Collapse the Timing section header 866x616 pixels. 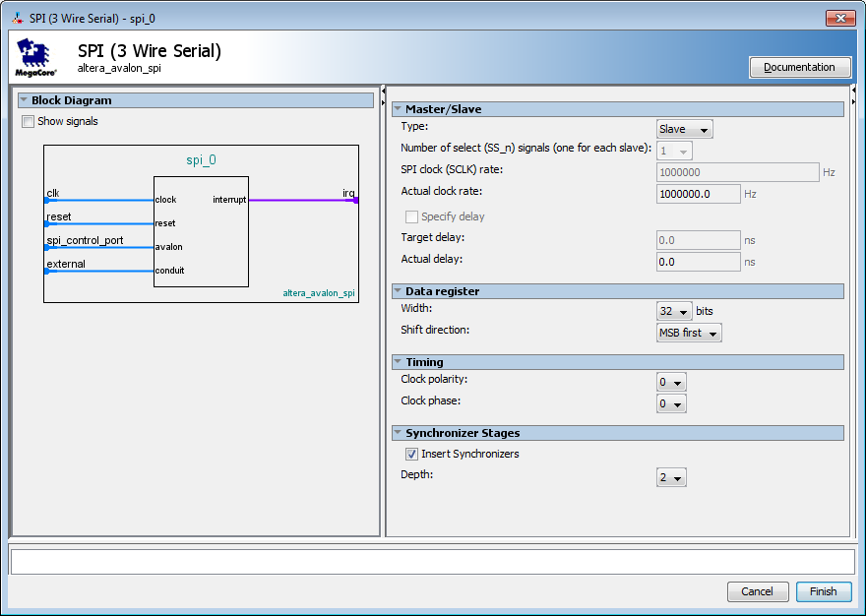[398, 362]
